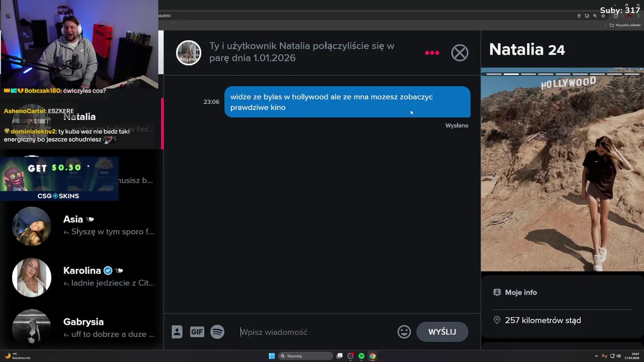This screenshot has height=362, width=644.
Task: Open the red three-dots chat options menu
Action: [x=432, y=53]
